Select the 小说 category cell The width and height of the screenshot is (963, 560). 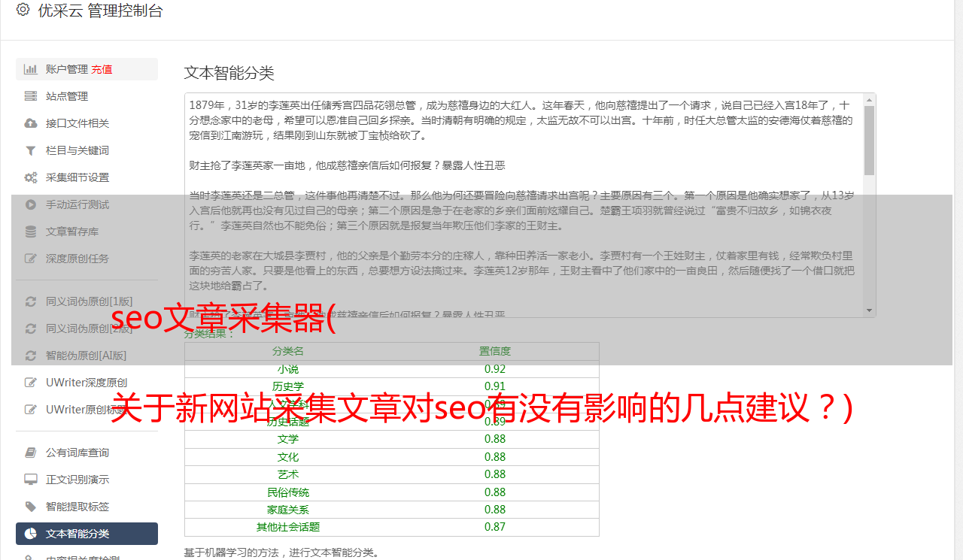coord(288,369)
